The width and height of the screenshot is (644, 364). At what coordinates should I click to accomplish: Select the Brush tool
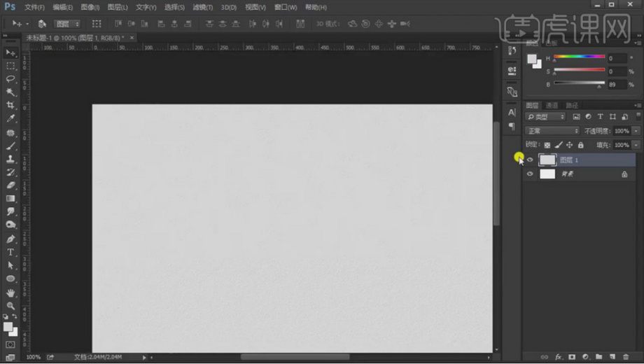pyautogui.click(x=10, y=146)
